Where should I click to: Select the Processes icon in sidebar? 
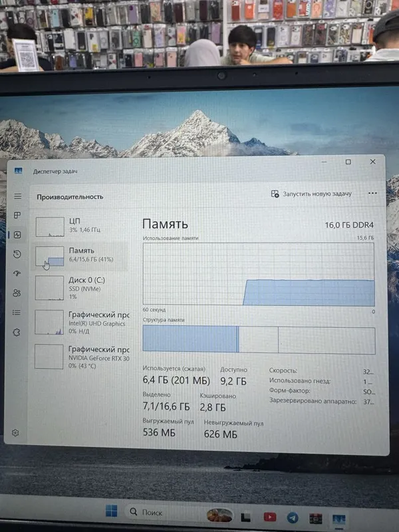coord(17,215)
